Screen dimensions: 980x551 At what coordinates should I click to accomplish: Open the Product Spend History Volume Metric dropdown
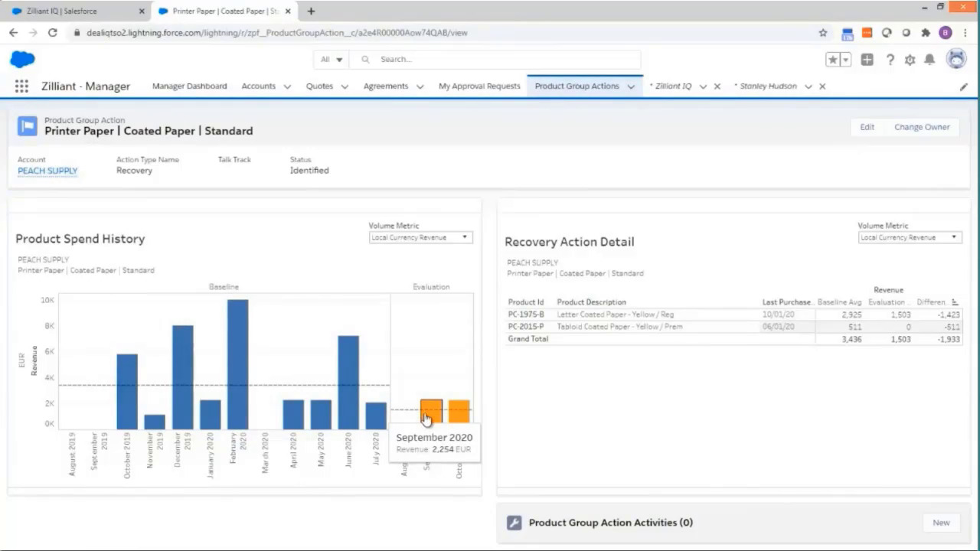tap(420, 238)
